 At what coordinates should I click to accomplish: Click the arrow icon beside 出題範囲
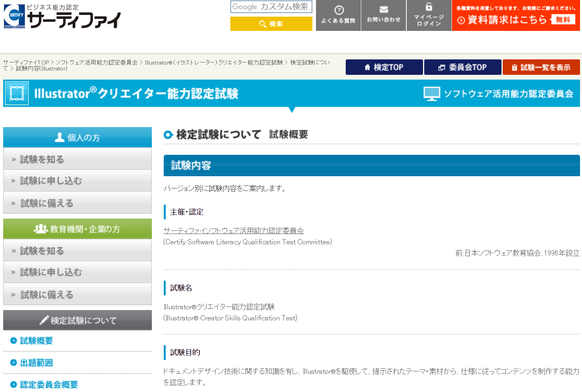pyautogui.click(x=13, y=362)
